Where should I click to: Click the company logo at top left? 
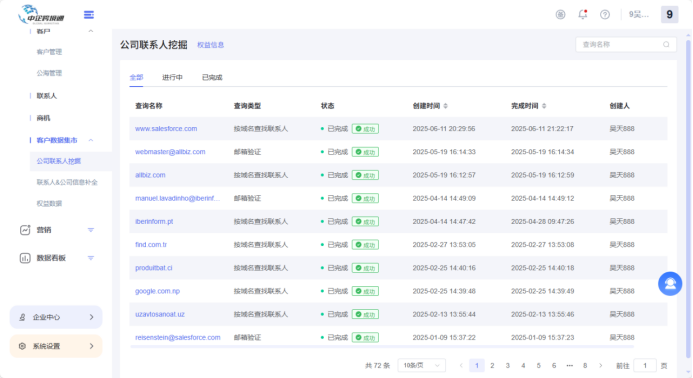click(x=41, y=15)
